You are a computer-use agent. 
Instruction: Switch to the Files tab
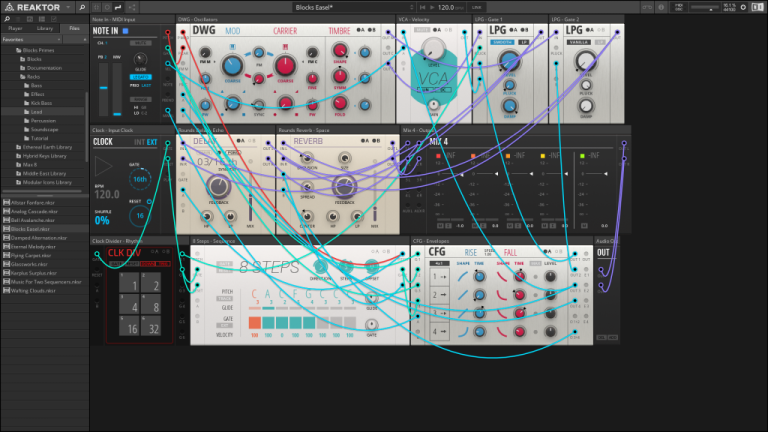[74, 28]
